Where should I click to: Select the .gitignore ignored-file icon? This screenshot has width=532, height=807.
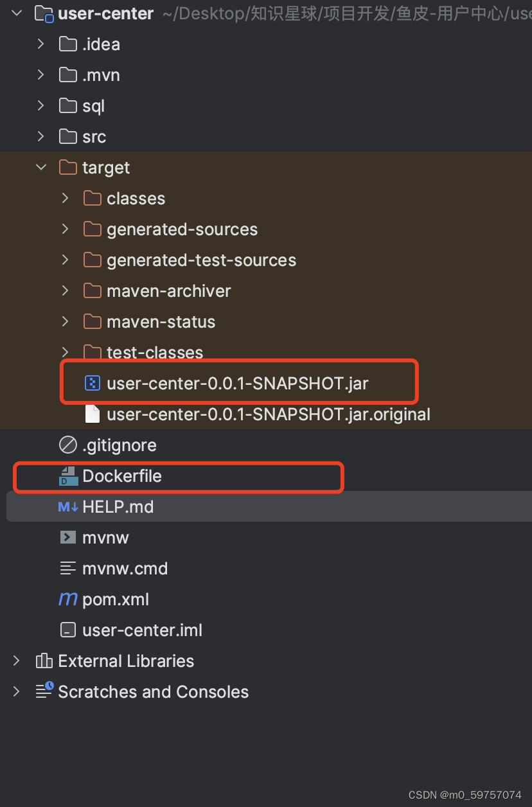coord(67,444)
